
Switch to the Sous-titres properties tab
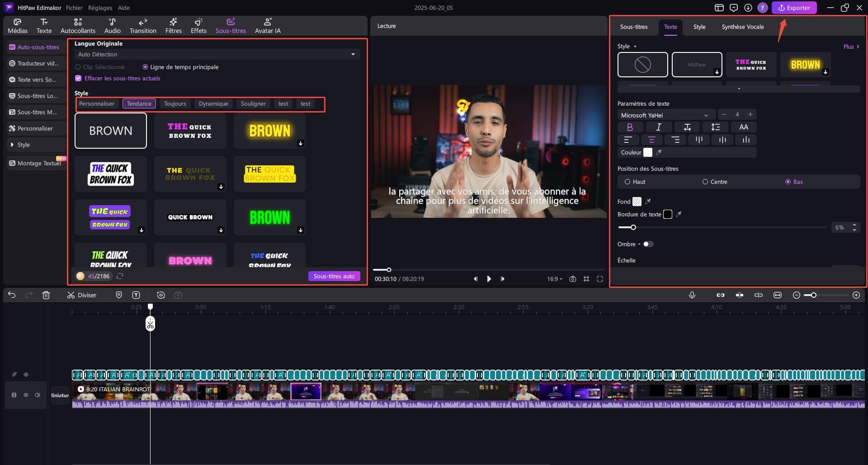click(x=633, y=27)
